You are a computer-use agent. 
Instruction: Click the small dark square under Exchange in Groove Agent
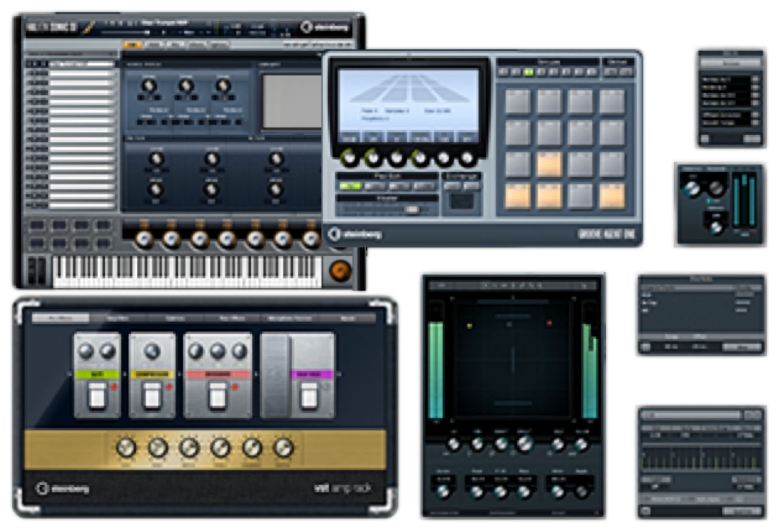click(461, 201)
